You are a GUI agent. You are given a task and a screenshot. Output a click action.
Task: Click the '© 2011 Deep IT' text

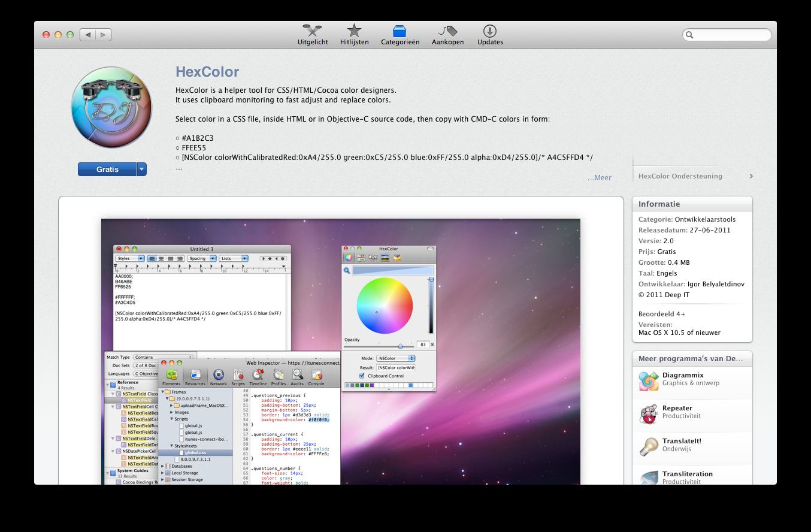coord(664,295)
